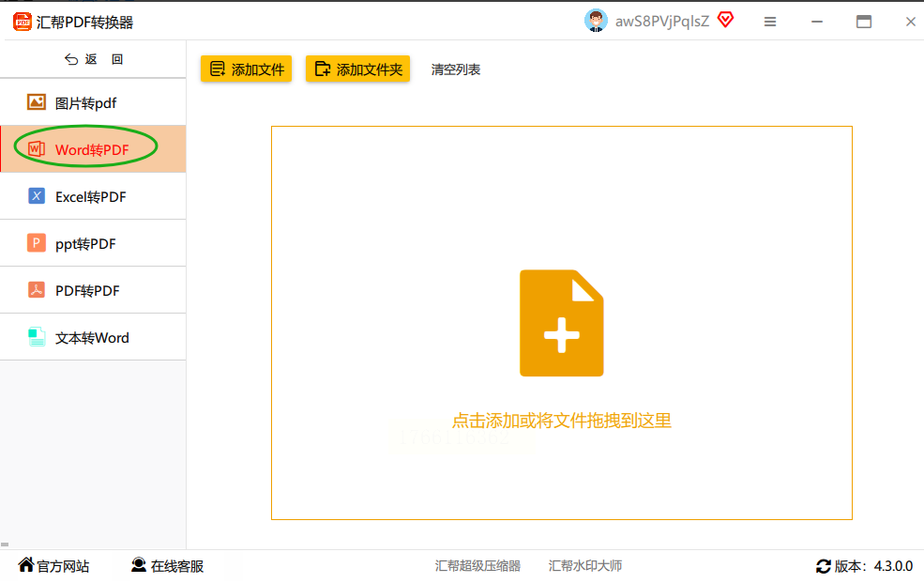Click the username awS8PVjPqlsZ
This screenshot has height=583, width=924.
[x=662, y=22]
